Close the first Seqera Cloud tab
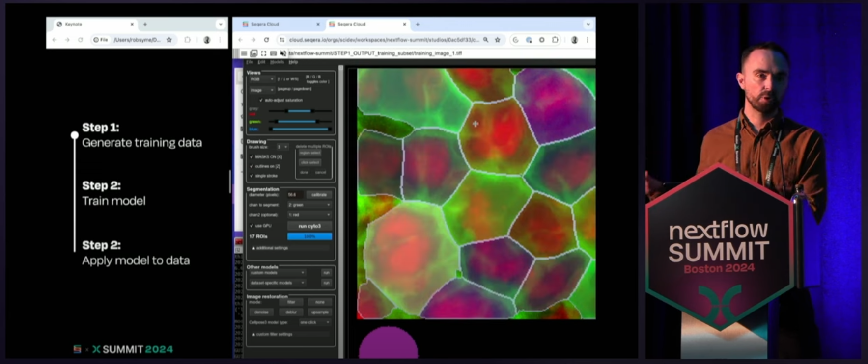This screenshot has width=868, height=364. 318,24
